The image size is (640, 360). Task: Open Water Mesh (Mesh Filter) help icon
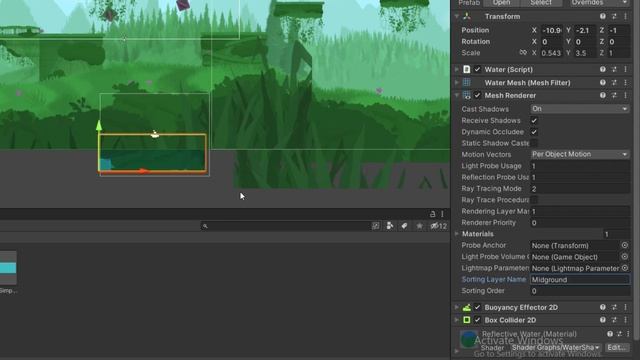[x=602, y=82]
